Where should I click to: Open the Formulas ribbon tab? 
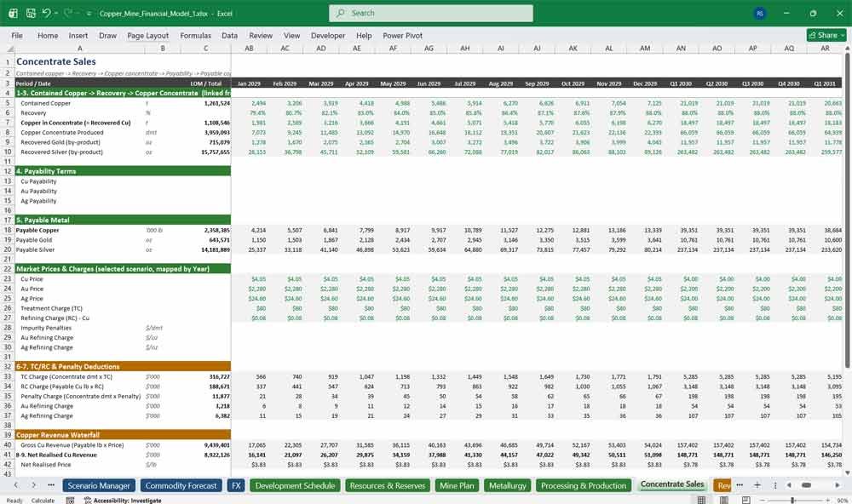(196, 35)
